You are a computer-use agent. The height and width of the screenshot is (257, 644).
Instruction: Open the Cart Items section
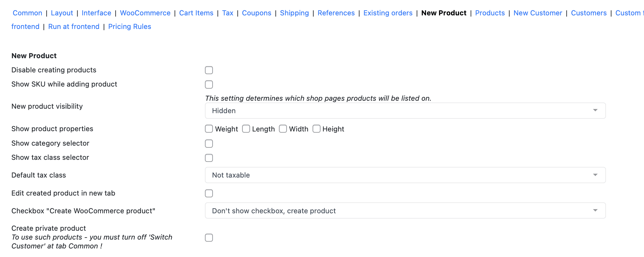click(196, 13)
